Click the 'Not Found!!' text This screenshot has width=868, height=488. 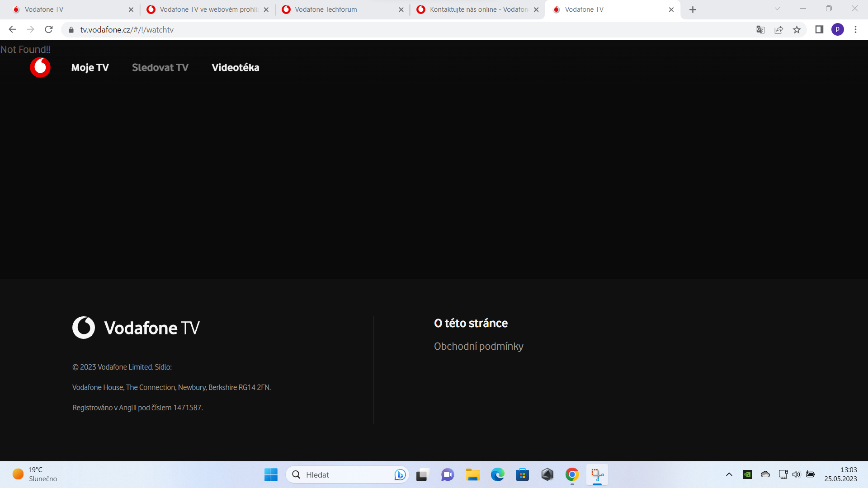[25, 49]
